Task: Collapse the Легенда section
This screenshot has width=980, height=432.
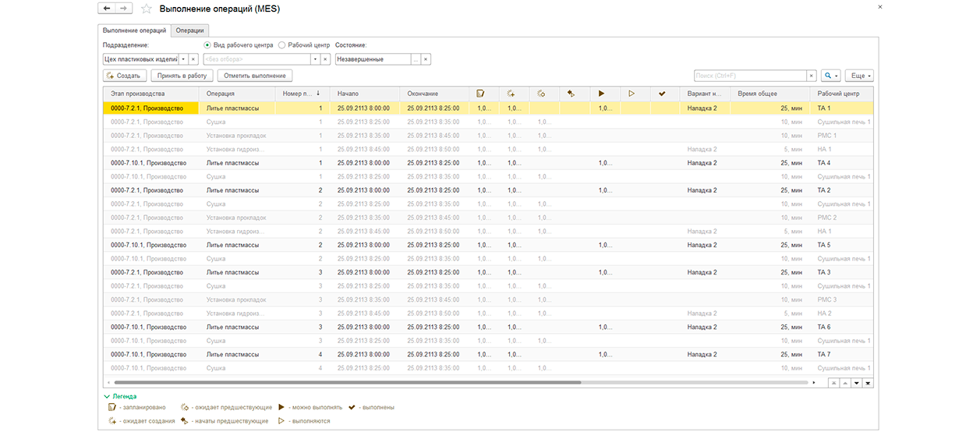Action: pos(107,396)
